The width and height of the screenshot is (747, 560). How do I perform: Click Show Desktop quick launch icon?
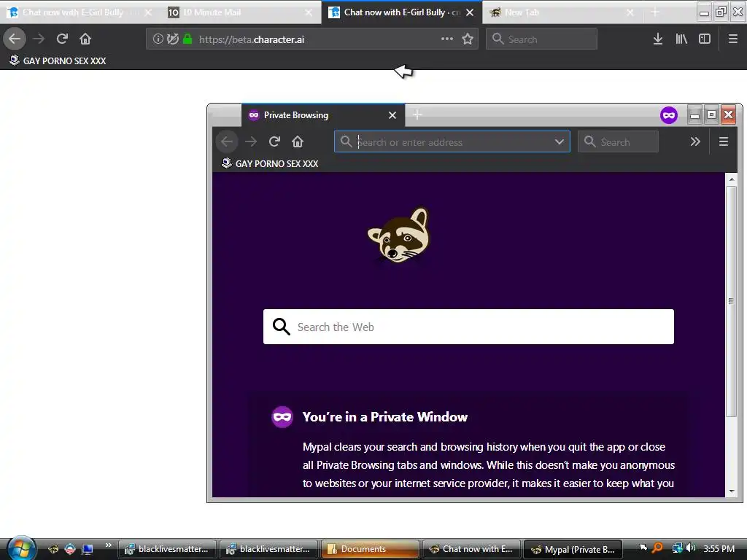pos(88,549)
